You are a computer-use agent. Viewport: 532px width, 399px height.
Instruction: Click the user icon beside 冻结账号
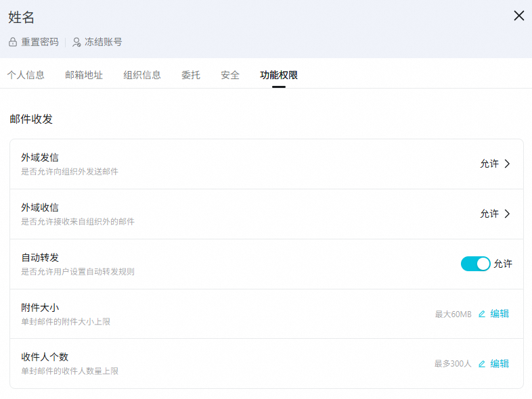[76, 42]
